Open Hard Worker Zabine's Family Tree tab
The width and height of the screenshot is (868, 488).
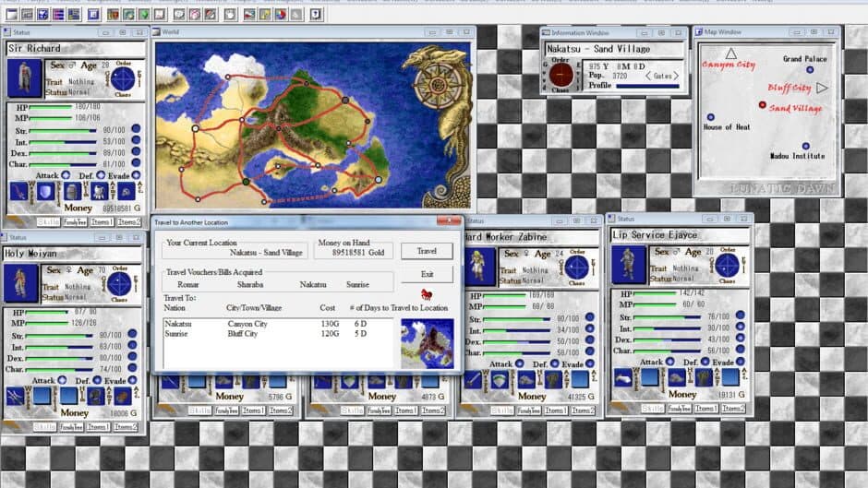click(529, 411)
